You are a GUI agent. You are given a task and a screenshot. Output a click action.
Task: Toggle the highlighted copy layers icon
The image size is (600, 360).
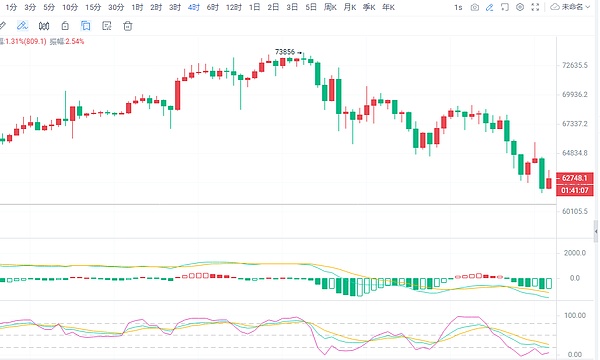pyautogui.click(x=86, y=26)
